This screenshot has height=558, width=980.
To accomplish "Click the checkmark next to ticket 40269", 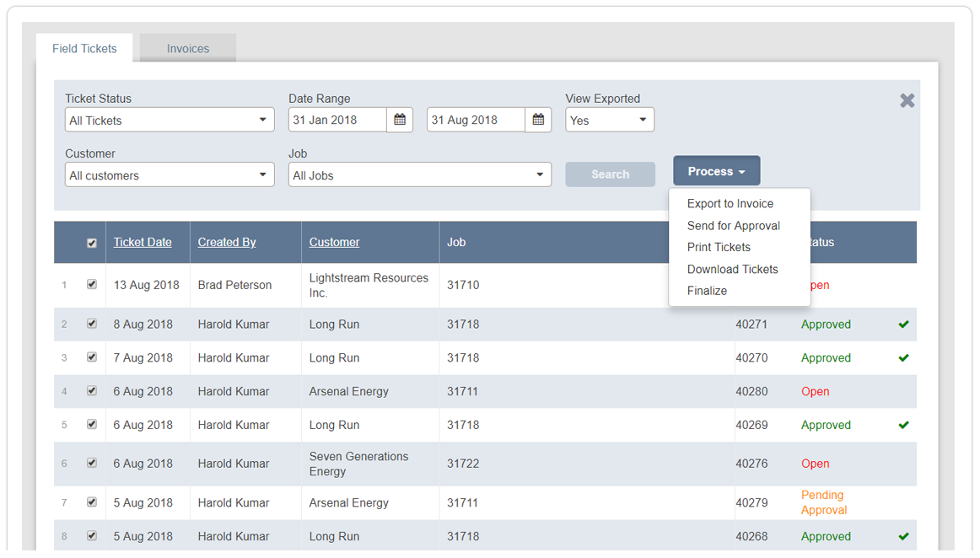I will point(903,425).
